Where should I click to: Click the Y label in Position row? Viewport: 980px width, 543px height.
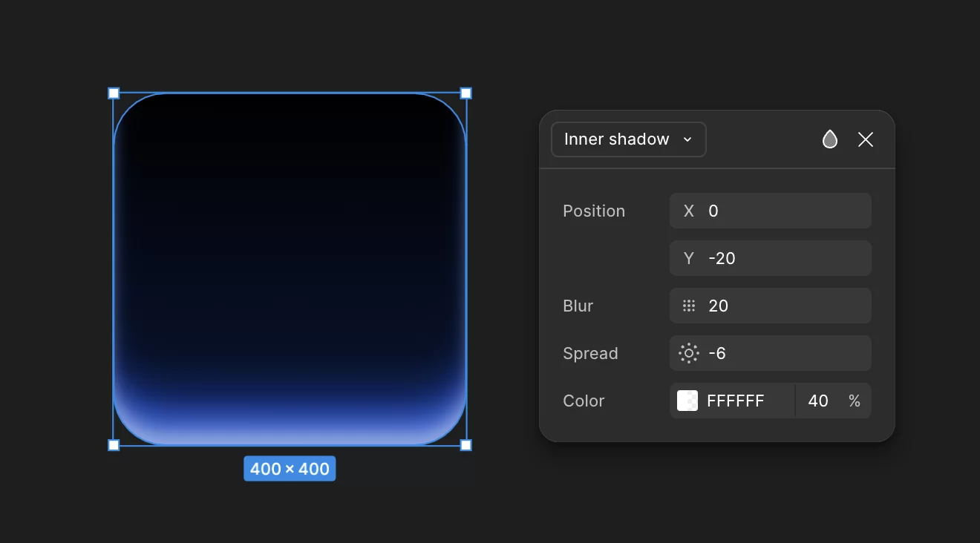(x=689, y=258)
